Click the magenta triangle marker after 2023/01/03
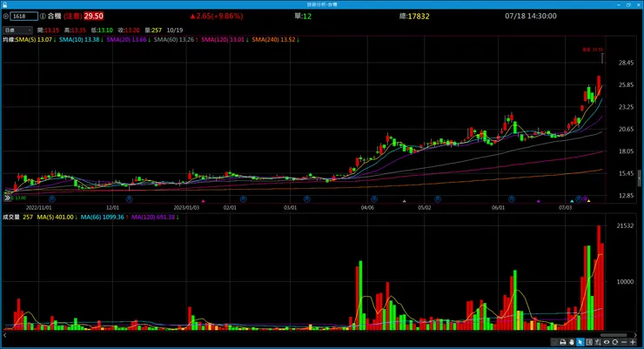The width and height of the screenshot is (644, 349). [203, 201]
